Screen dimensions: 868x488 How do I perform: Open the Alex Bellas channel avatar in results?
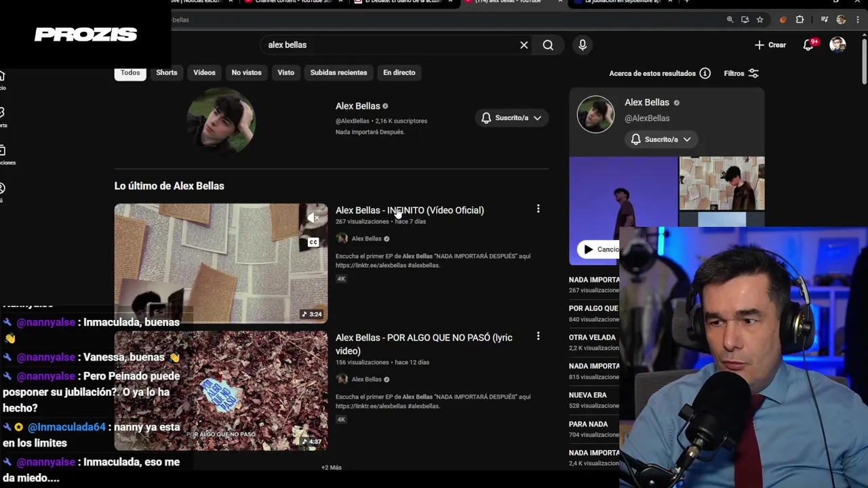tap(221, 122)
